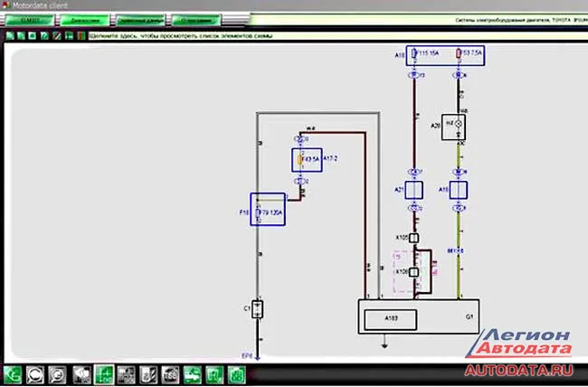Screen dimensions: 588x387
Task: Click the green car icon in bottom toolbar
Action: click(192, 373)
